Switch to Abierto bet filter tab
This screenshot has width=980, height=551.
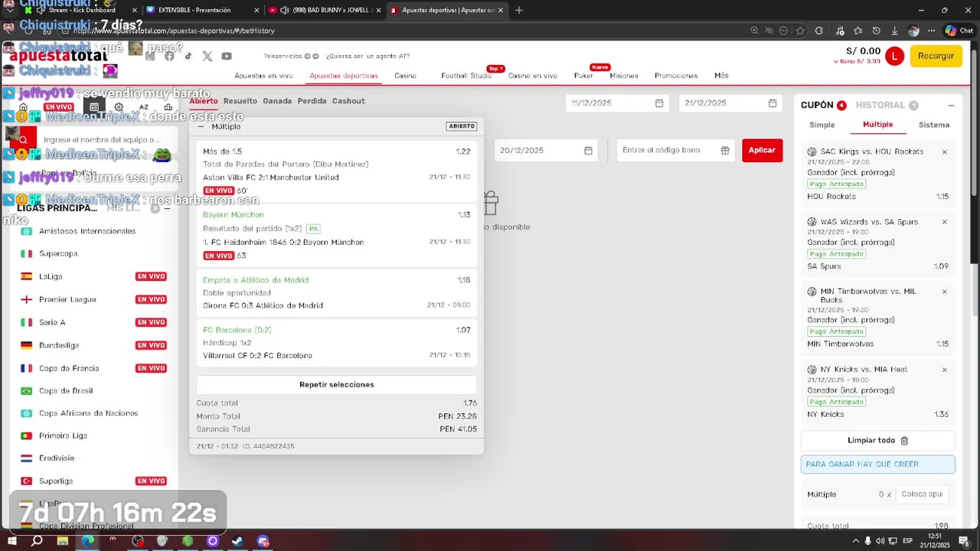point(204,101)
